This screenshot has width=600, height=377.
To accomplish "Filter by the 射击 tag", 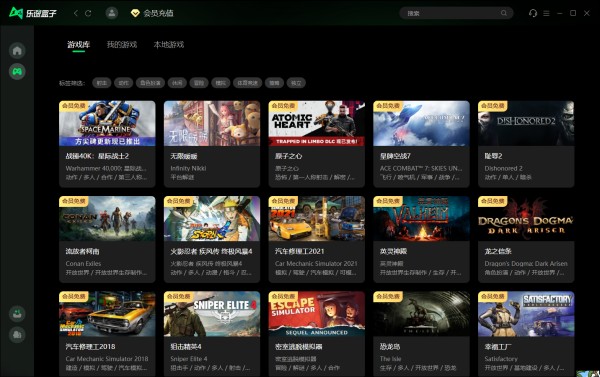I will click(x=102, y=83).
